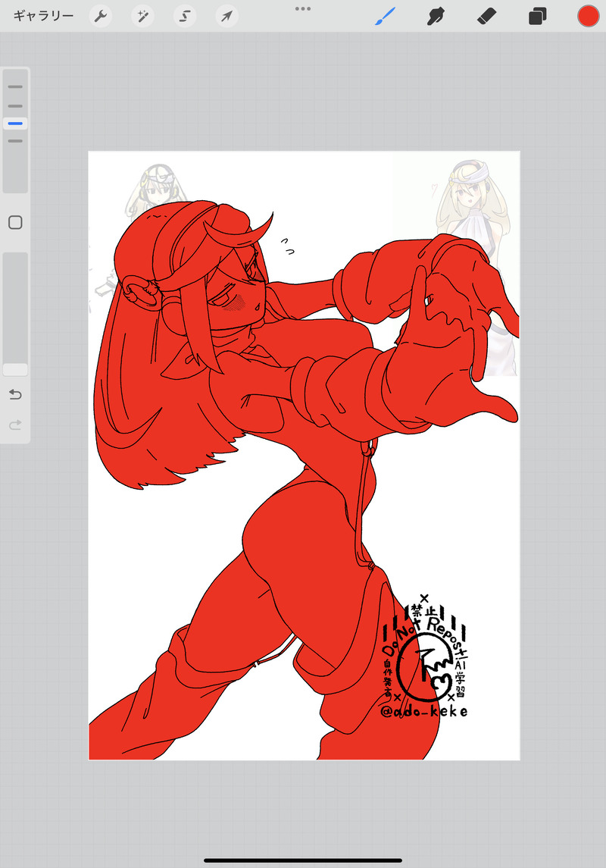The height and width of the screenshot is (868, 606).
Task: Select the blue brush size preset mark
Action: coord(15,124)
